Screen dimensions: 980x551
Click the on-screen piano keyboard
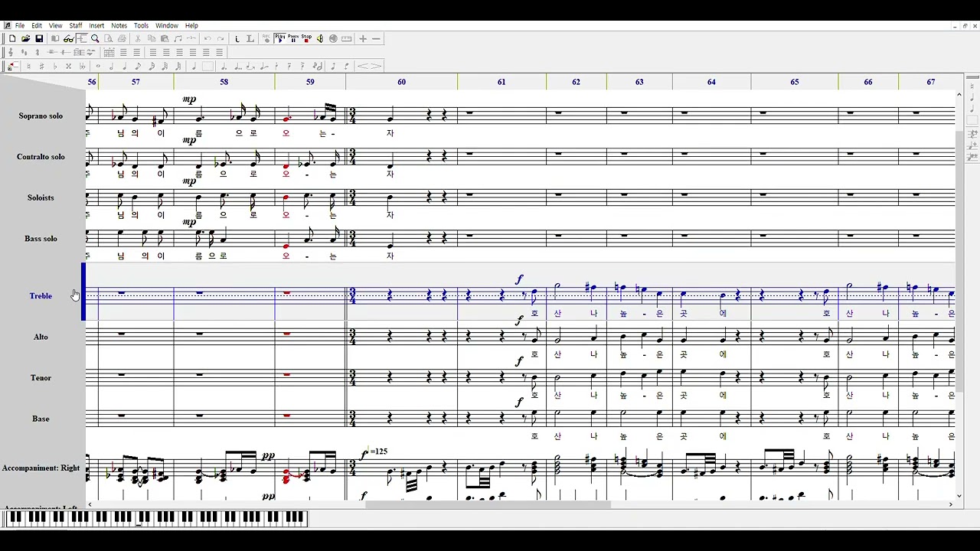coord(155,519)
